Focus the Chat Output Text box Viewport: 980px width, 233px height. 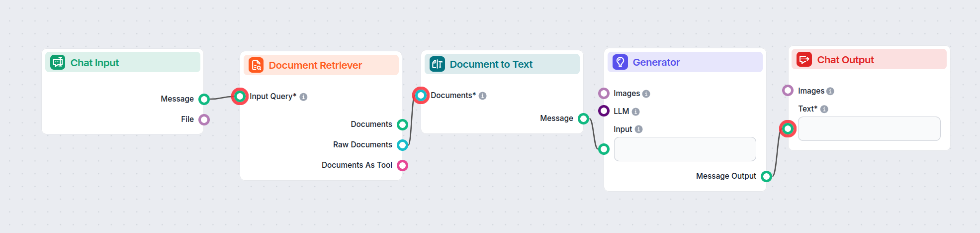pyautogui.click(x=869, y=128)
